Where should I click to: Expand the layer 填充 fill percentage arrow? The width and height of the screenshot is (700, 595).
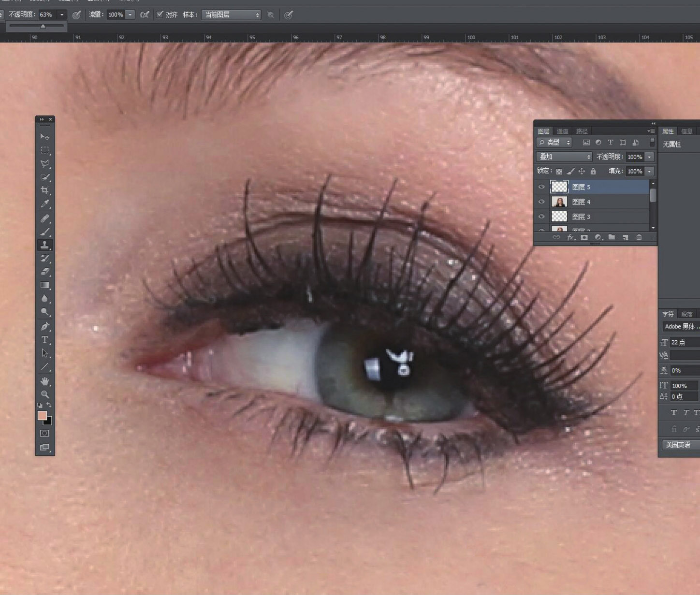pyautogui.click(x=649, y=171)
